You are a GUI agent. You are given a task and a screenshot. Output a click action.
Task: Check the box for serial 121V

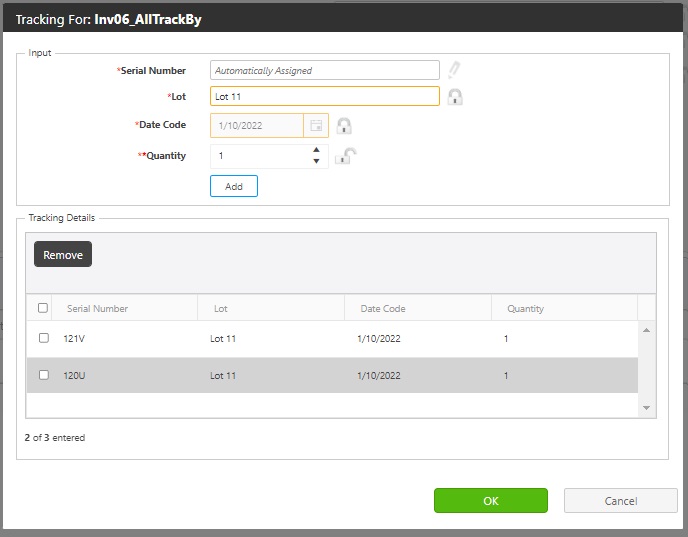pos(43,338)
